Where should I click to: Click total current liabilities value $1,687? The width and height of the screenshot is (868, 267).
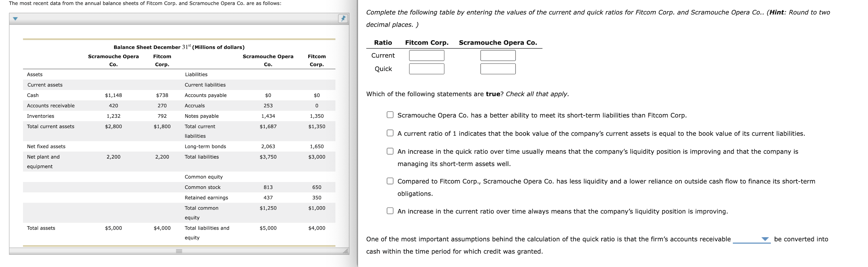tap(268, 126)
